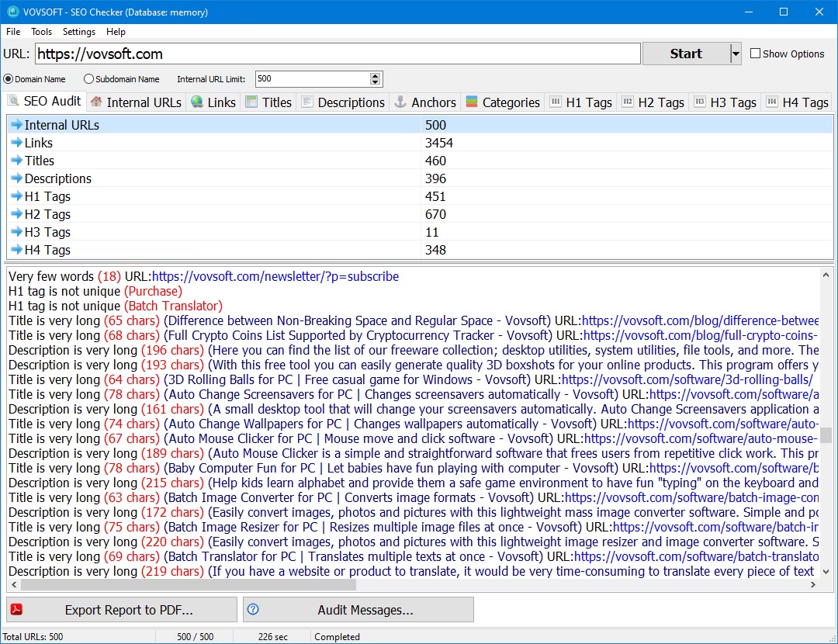Increase the Internal URL Limit with up arrow
This screenshot has height=644, width=838.
coord(376,75)
